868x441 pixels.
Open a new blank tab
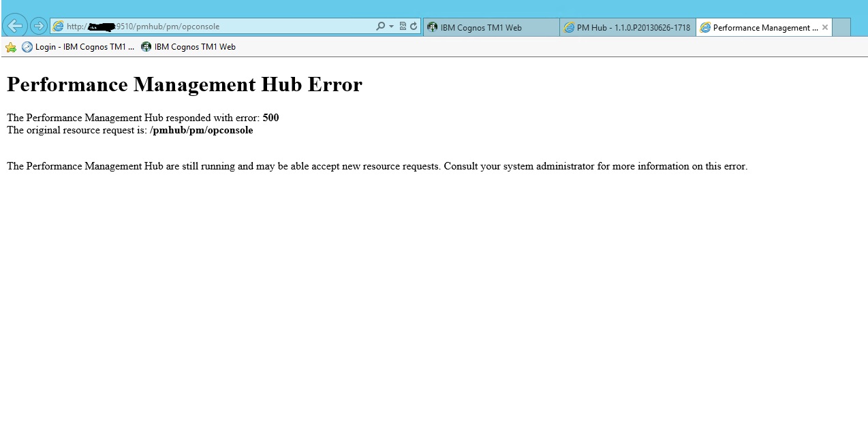[x=841, y=27]
